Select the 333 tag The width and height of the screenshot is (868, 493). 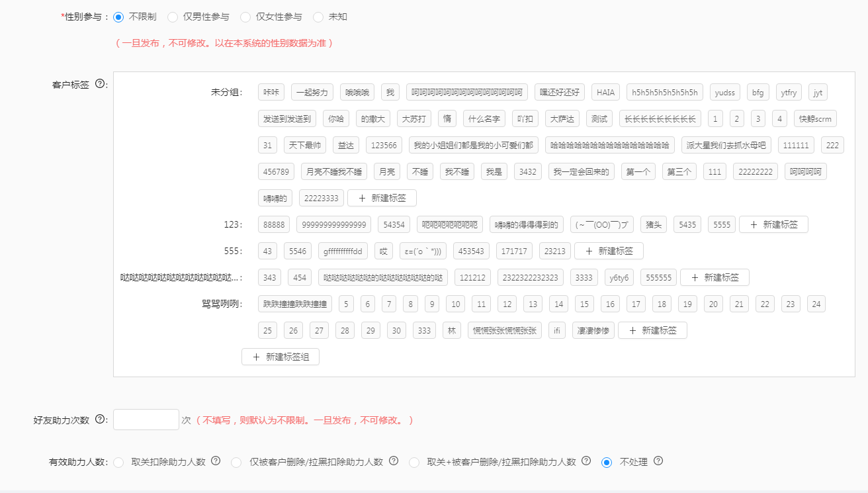coord(424,330)
